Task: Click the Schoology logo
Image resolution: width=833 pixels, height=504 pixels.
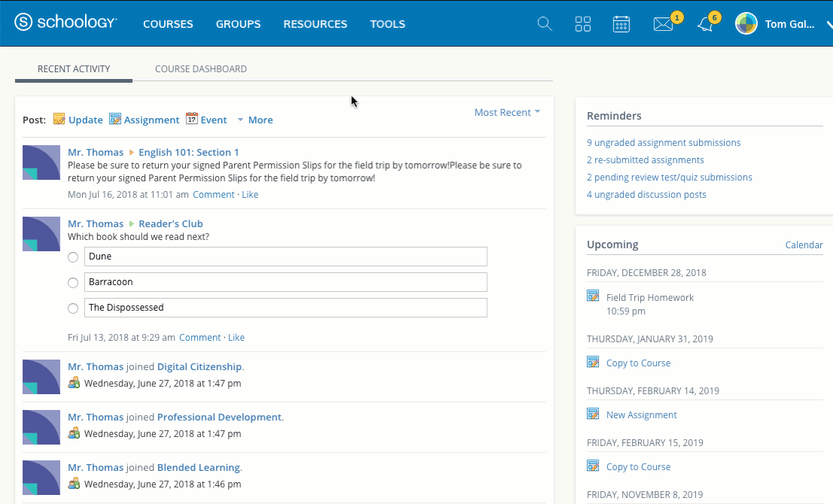Action: [x=65, y=23]
